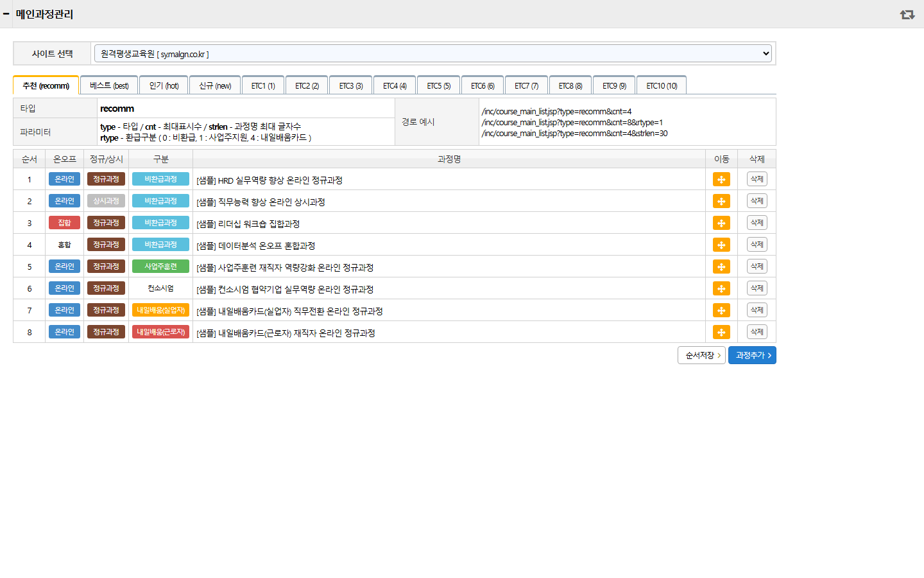Click the red 내일배움(근로자) badge
The width and height of the screenshot is (924, 578).
click(x=160, y=332)
